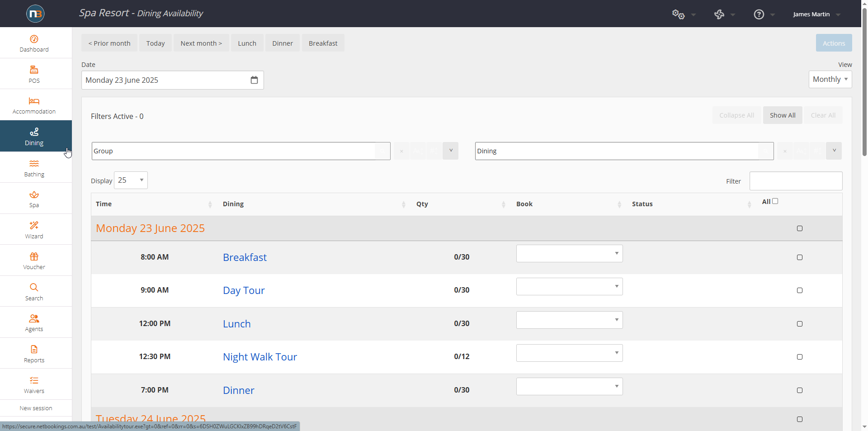Click the Actions button
The width and height of the screenshot is (868, 431).
[x=834, y=43]
